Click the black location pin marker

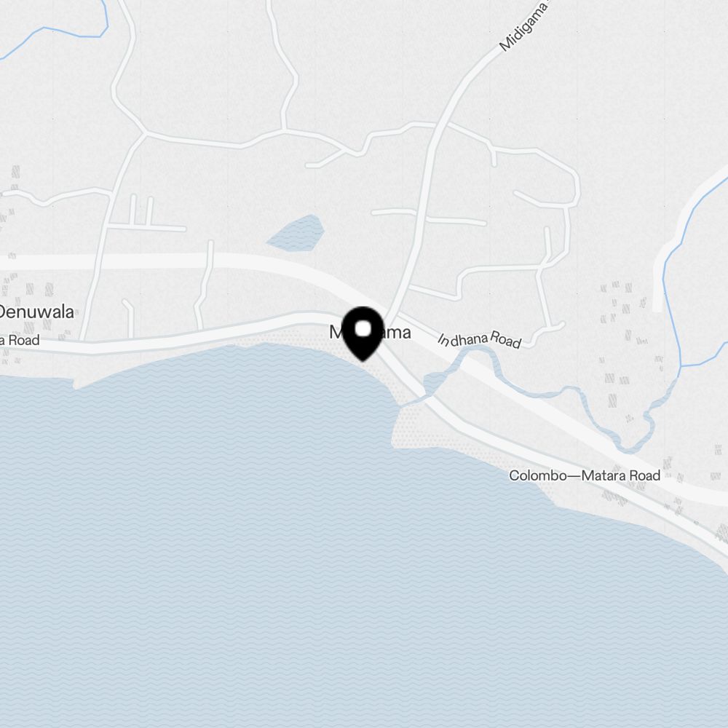(x=363, y=333)
